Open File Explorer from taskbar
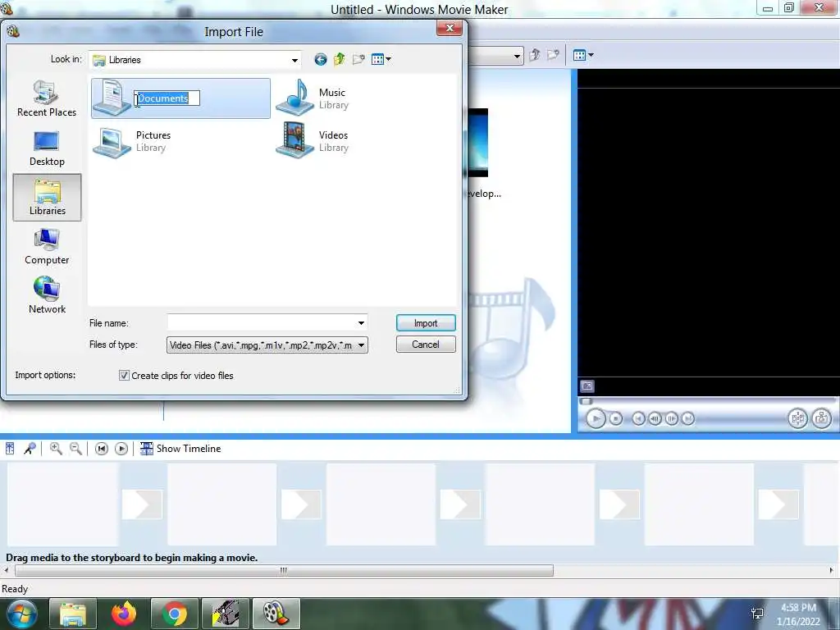840x630 pixels. tap(73, 614)
